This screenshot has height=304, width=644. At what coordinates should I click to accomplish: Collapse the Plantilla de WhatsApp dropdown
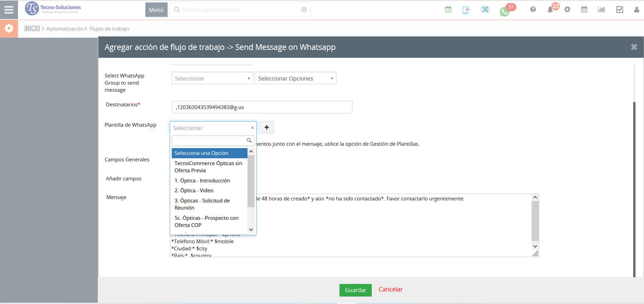pyautogui.click(x=213, y=128)
